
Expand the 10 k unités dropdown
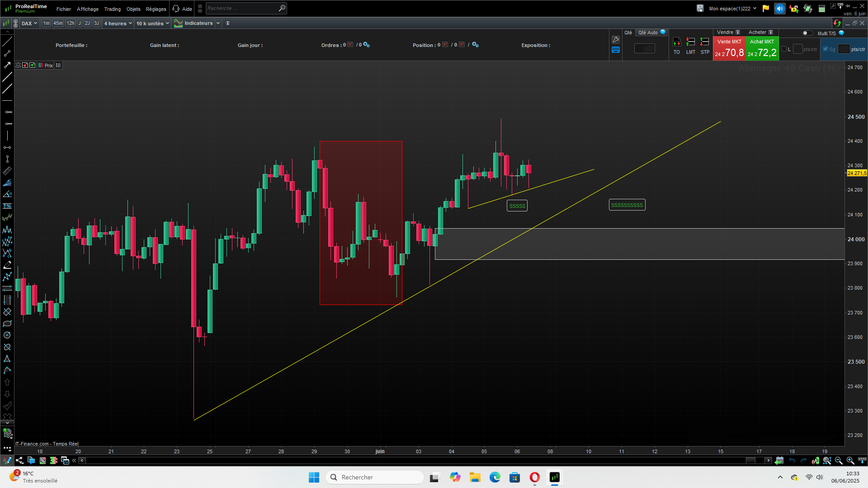[152, 23]
